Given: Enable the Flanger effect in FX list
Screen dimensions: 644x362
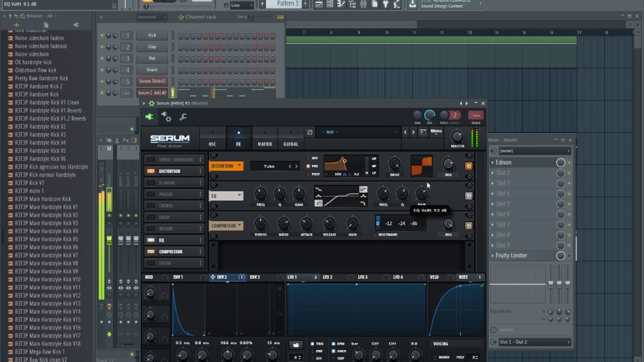Looking at the screenshot, I should point(150,183).
